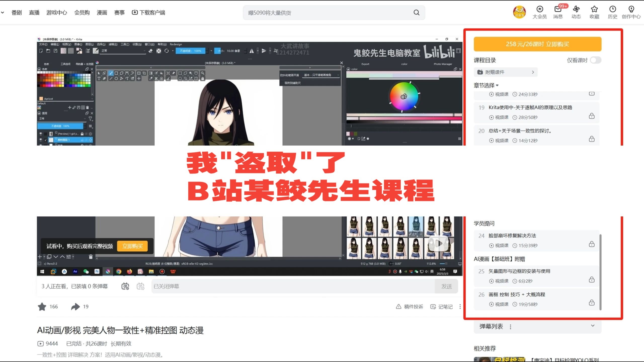Toggle the 仅看课时 switch
Viewport: 644px width, 362px height.
click(595, 60)
